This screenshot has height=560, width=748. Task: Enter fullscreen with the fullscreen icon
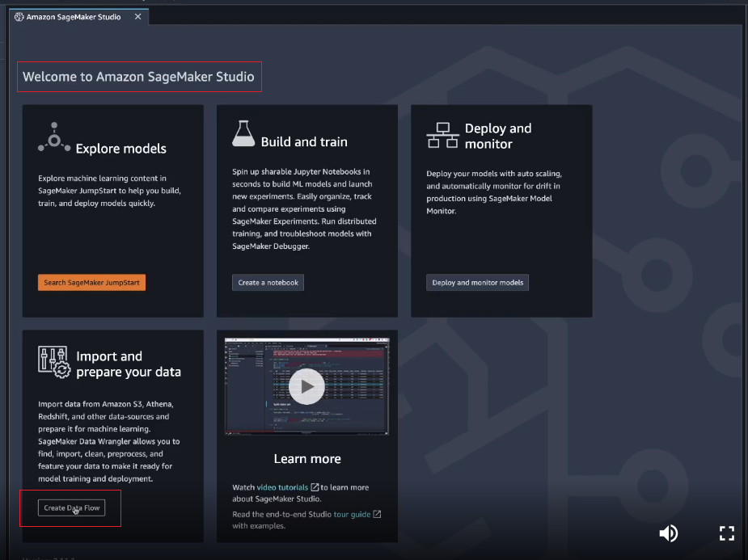click(726, 533)
